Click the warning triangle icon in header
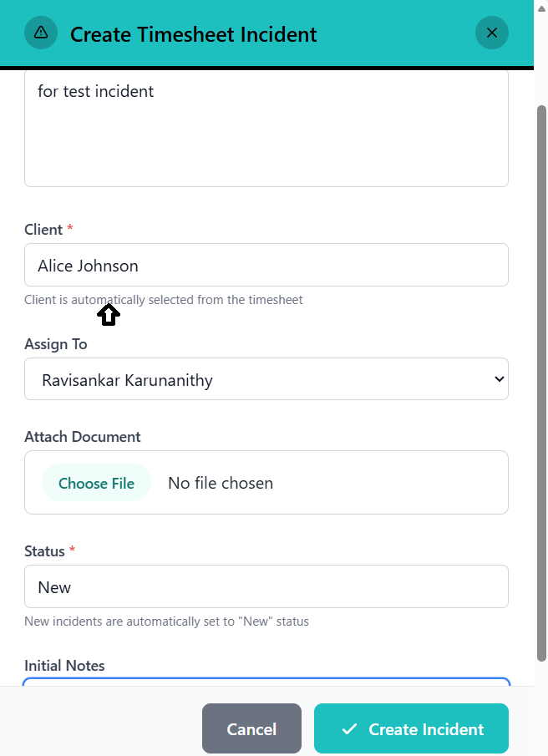The width and height of the screenshot is (548, 756). (41, 33)
